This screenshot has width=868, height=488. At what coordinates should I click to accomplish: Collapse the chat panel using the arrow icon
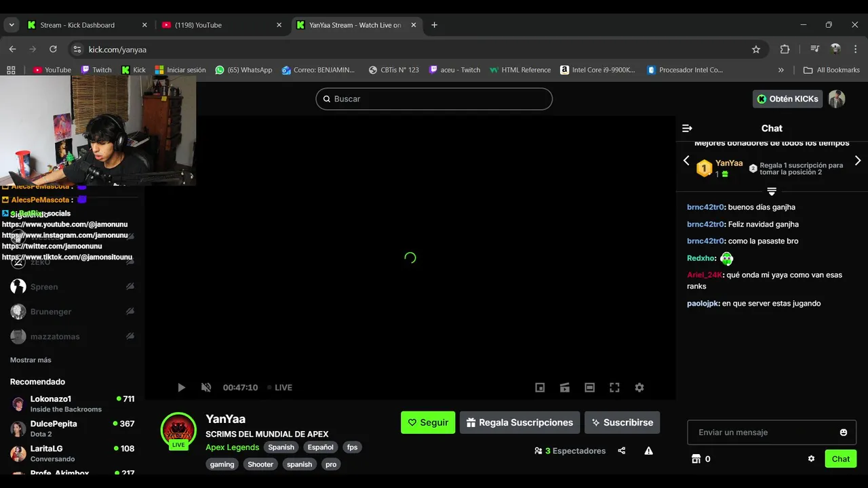tap(687, 128)
